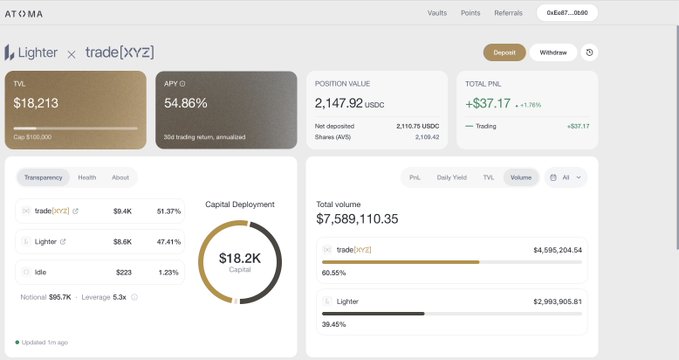Click trade[XYZ] icon in Transparency list
The height and width of the screenshot is (360, 679).
[x=26, y=211]
